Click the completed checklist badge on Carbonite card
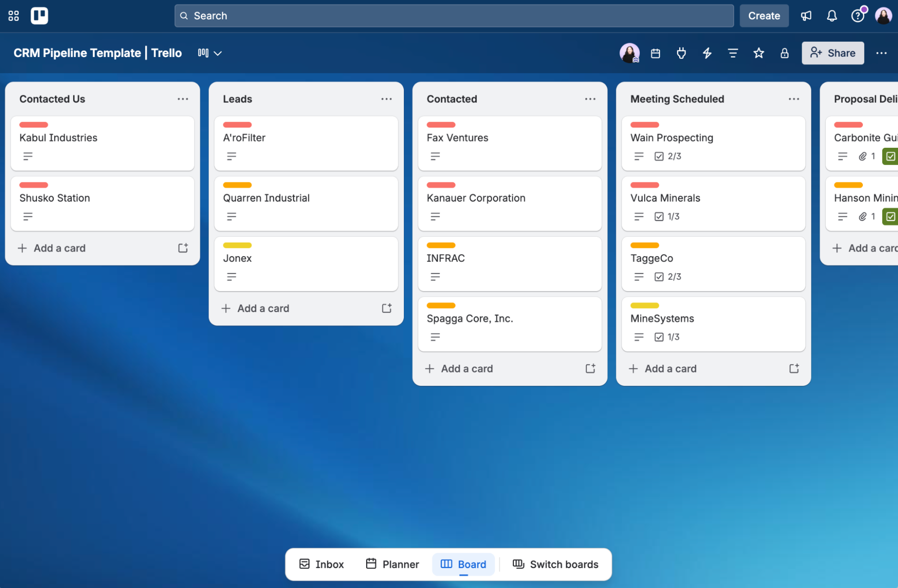Viewport: 898px width, 588px height. [x=890, y=156]
